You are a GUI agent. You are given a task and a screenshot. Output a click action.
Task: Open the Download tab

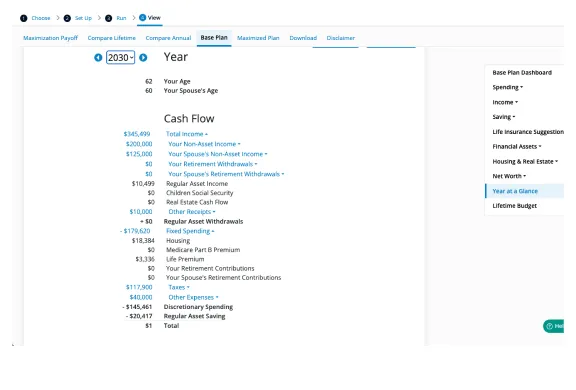coord(303,38)
